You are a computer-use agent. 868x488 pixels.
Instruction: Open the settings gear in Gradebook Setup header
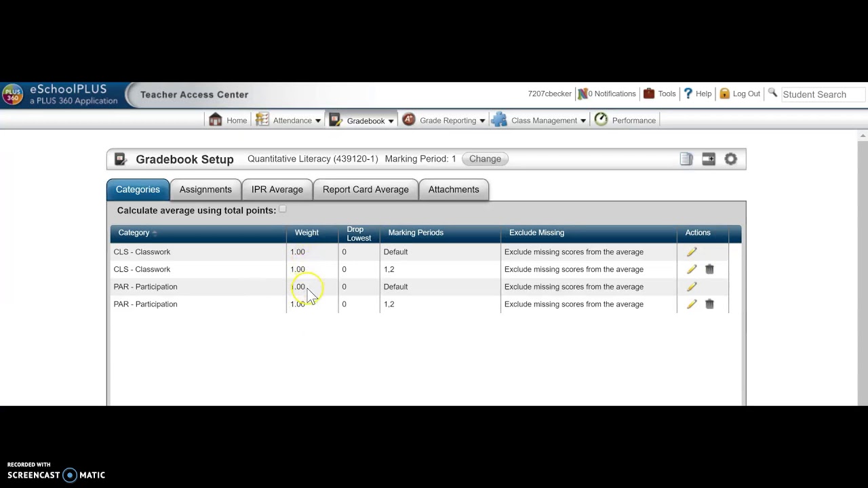[730, 159]
